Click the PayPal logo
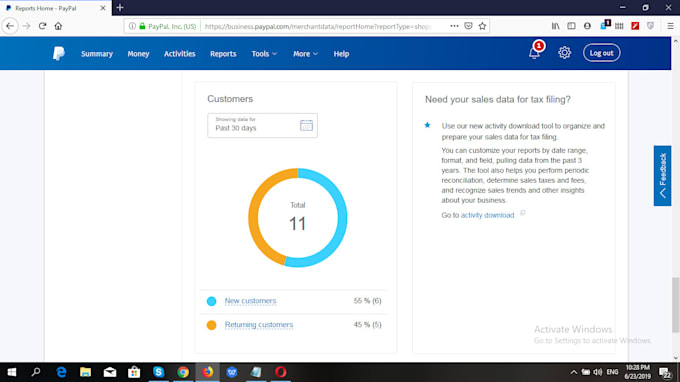The width and height of the screenshot is (680, 382). pyautogui.click(x=59, y=53)
